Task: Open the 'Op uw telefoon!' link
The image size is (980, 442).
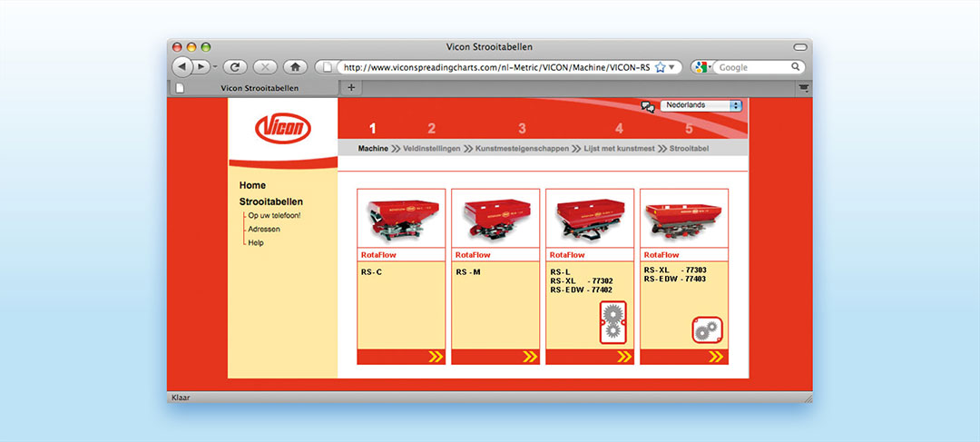Action: click(274, 216)
